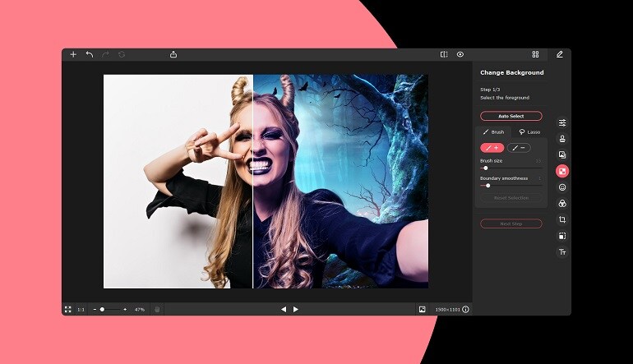Open the picture/object removal tool in the sidebar

pos(562,155)
